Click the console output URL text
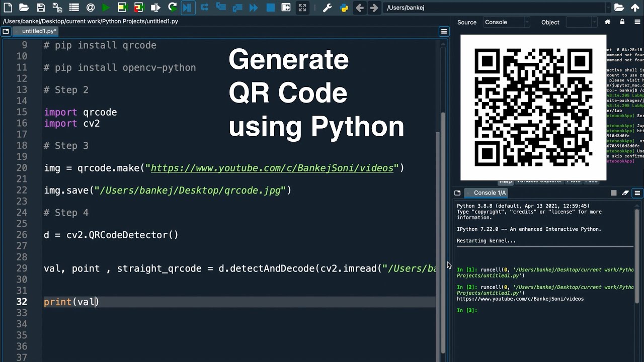 pyautogui.click(x=520, y=299)
